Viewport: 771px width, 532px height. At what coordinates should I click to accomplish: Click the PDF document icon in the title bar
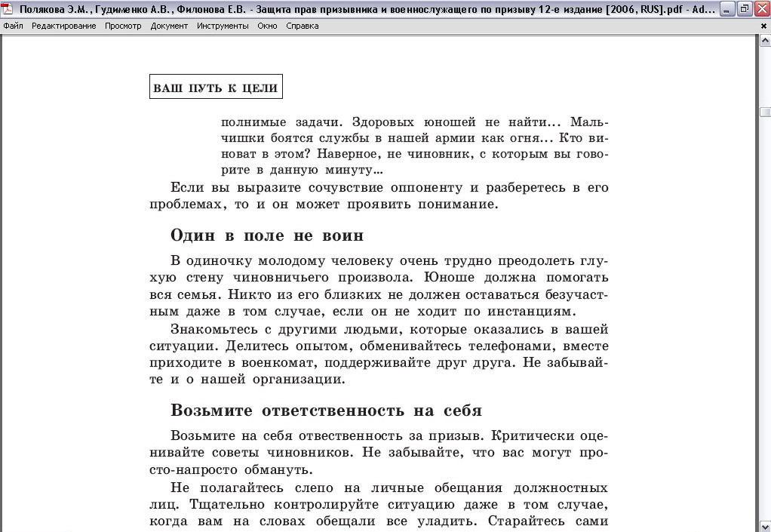pos(8,9)
